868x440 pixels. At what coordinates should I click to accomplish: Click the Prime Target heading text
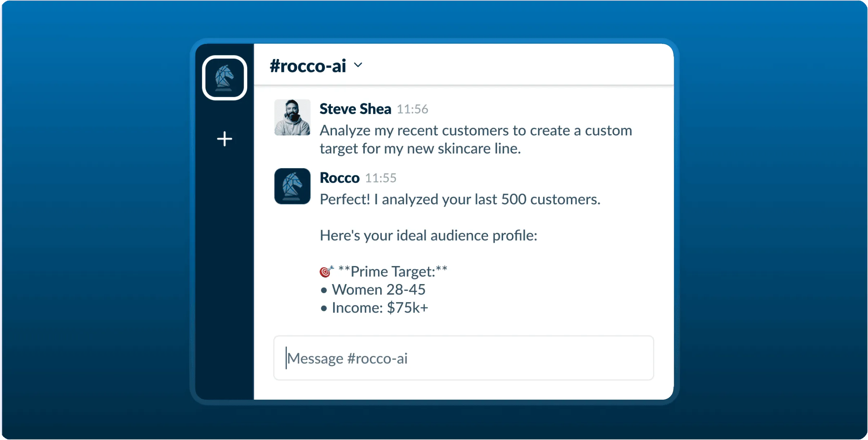[393, 271]
